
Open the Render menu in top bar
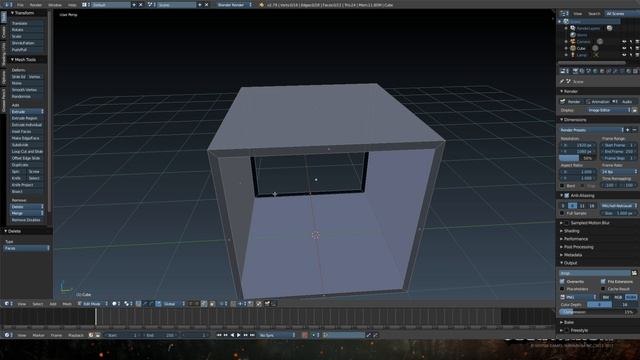tap(36, 5)
